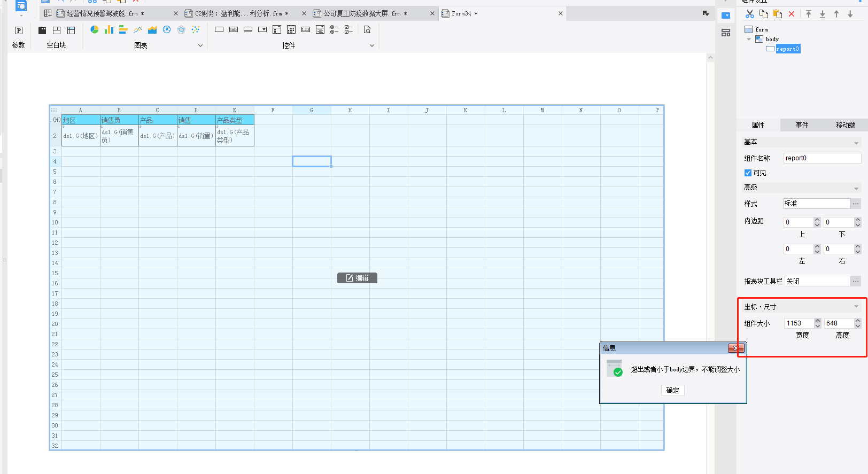Select the checkbox group widget icon
Image resolution: width=868 pixels, height=474 pixels.
point(348,29)
